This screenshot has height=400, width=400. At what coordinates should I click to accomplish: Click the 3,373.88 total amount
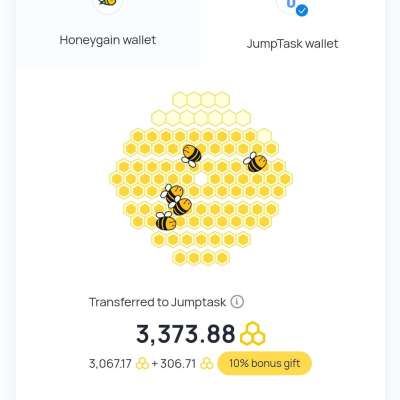[x=186, y=334]
